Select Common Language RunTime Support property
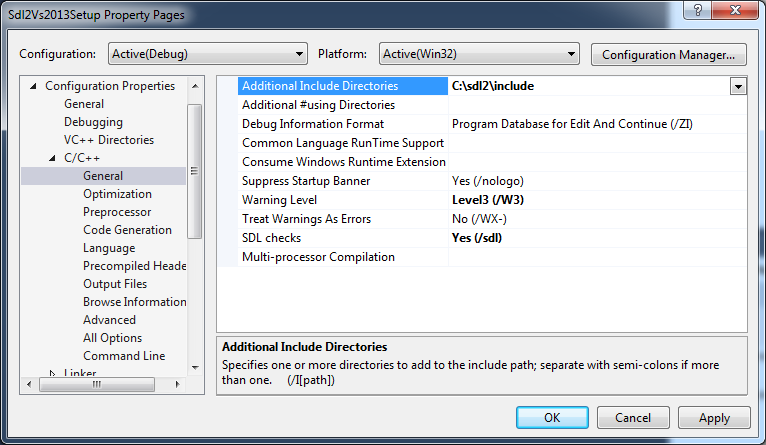The height and width of the screenshot is (445, 766). click(x=343, y=143)
